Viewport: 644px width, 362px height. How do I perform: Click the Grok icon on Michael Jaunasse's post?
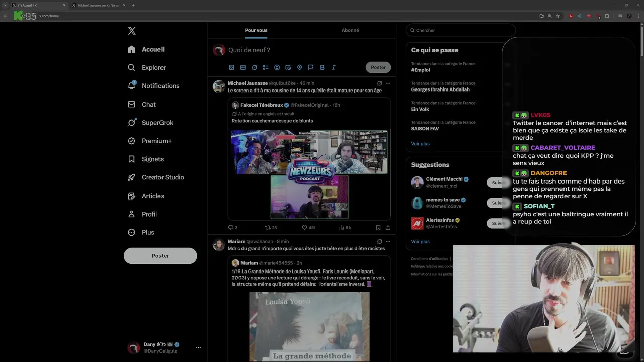click(x=379, y=83)
